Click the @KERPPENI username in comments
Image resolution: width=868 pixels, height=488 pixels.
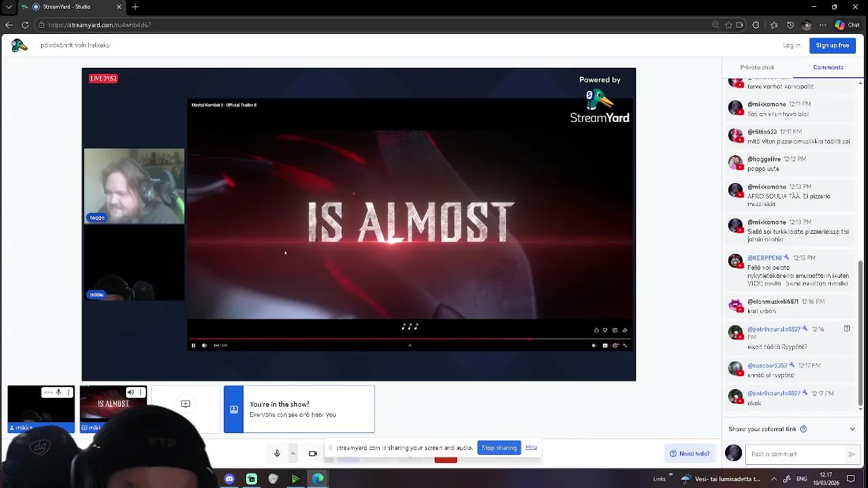764,258
